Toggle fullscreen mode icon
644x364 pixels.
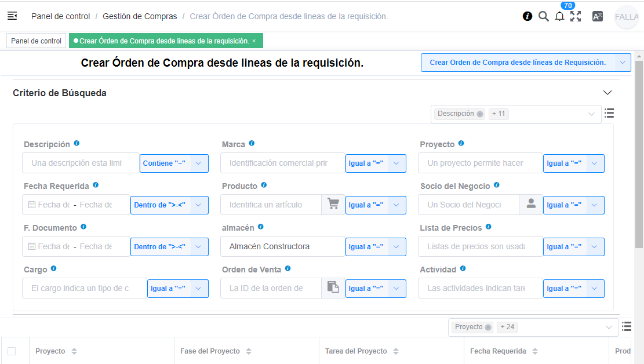pyautogui.click(x=576, y=16)
